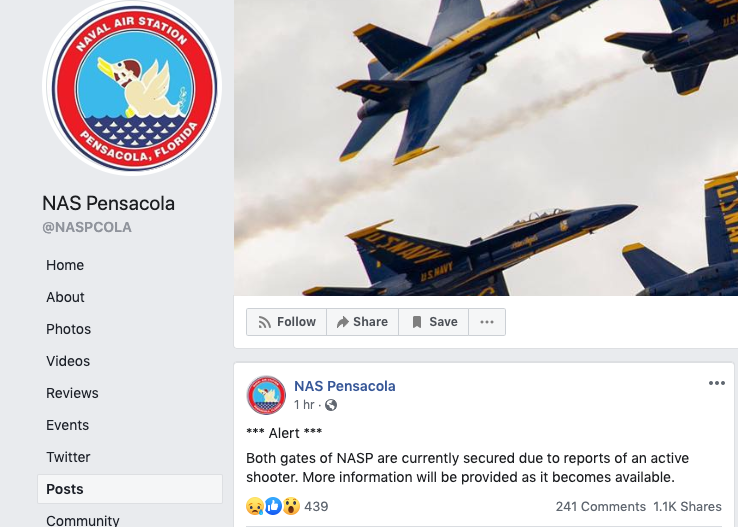
Task: Select the Posts sidebar tab
Action: pyautogui.click(x=130, y=489)
